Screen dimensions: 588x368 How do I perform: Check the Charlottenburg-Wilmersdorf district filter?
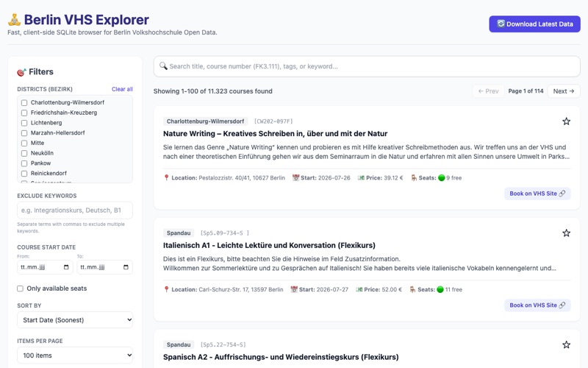tap(24, 102)
